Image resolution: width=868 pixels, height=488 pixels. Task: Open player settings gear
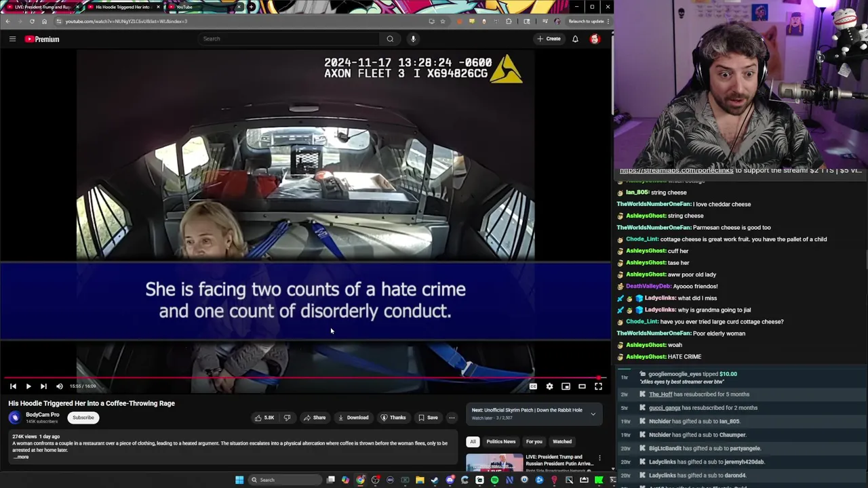point(549,386)
